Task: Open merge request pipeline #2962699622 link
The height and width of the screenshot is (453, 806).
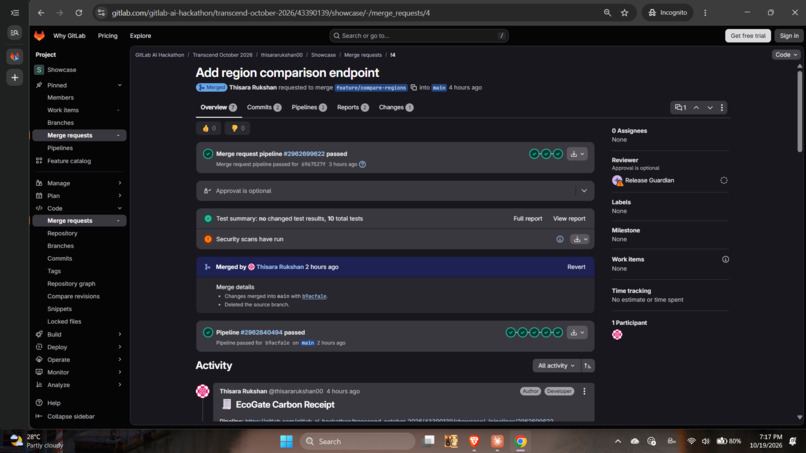Action: tap(304, 154)
